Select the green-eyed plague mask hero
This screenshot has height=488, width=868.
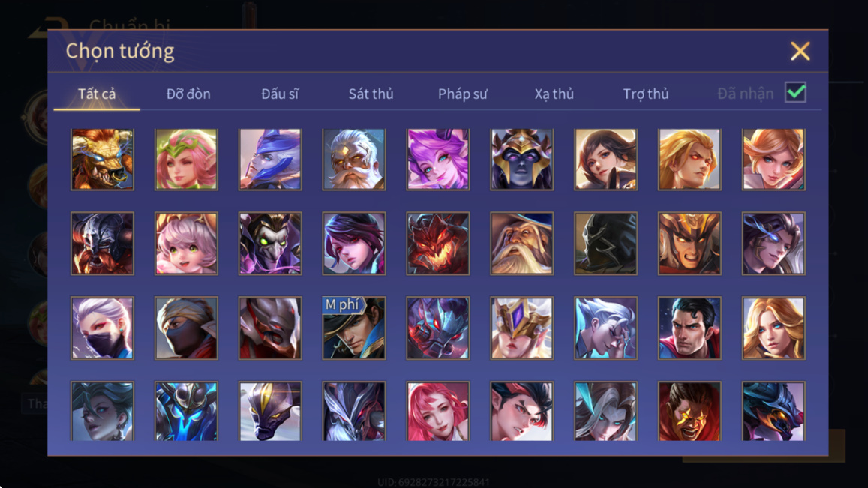[269, 244]
